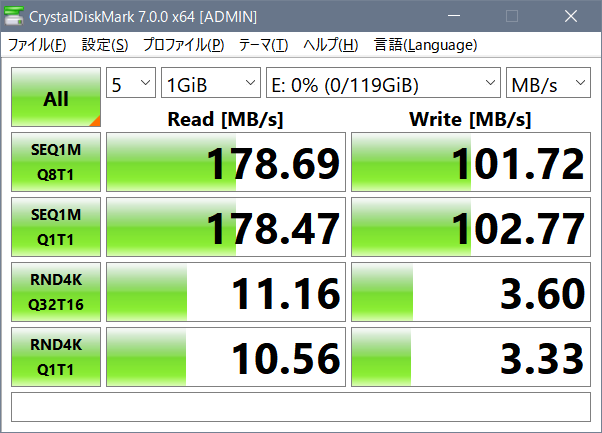
Task: Click the 10.56 read result
Action: [x=226, y=357]
